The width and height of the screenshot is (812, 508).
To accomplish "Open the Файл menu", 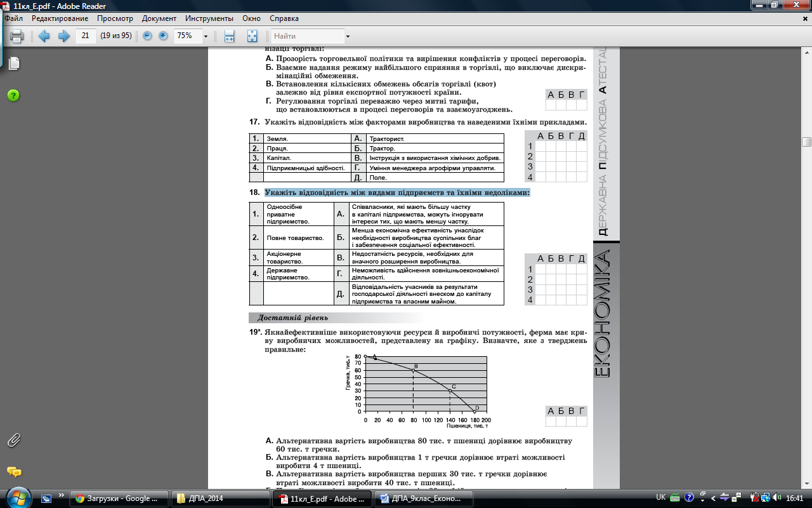I will [13, 19].
